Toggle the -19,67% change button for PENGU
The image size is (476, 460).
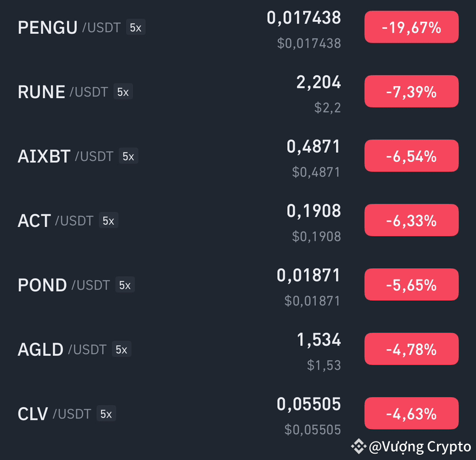(x=411, y=27)
